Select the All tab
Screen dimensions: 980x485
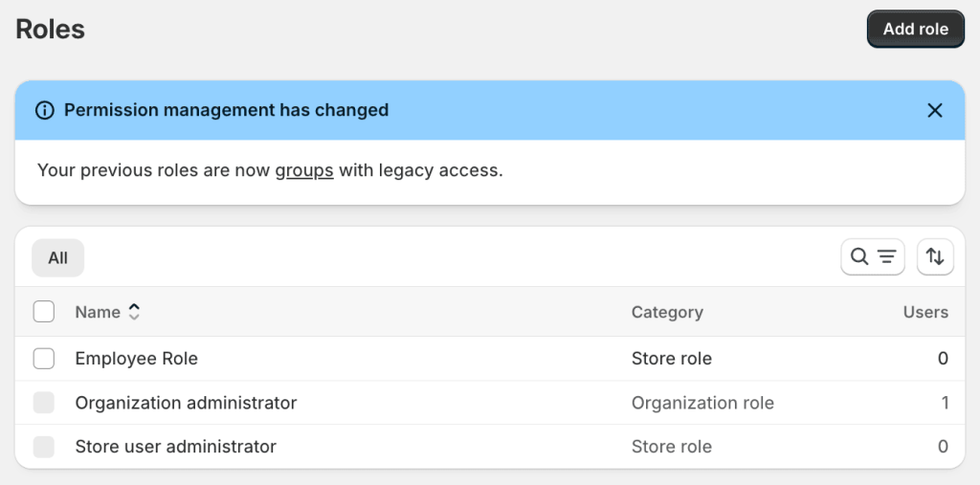(x=57, y=258)
